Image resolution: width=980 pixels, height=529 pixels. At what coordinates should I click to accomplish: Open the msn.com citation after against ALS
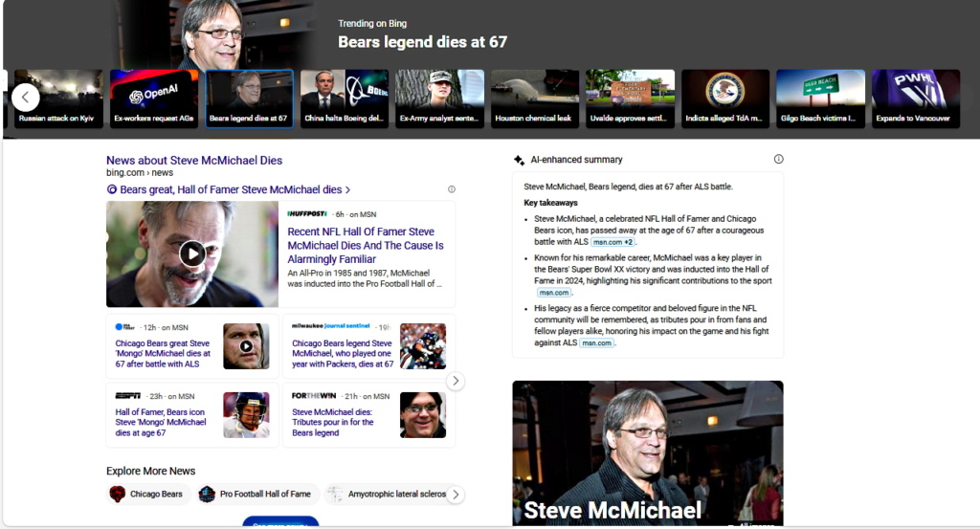(596, 342)
